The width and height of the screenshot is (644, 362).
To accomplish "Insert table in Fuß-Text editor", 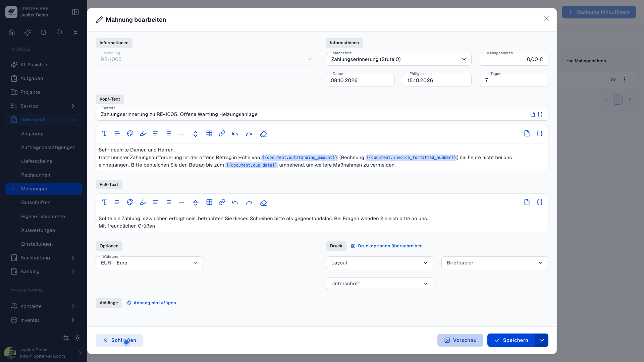I will pyautogui.click(x=209, y=202).
